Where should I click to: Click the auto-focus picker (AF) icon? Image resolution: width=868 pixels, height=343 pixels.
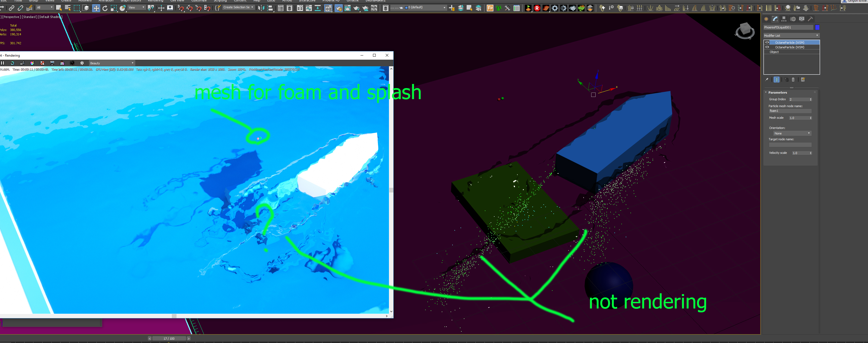point(22,63)
